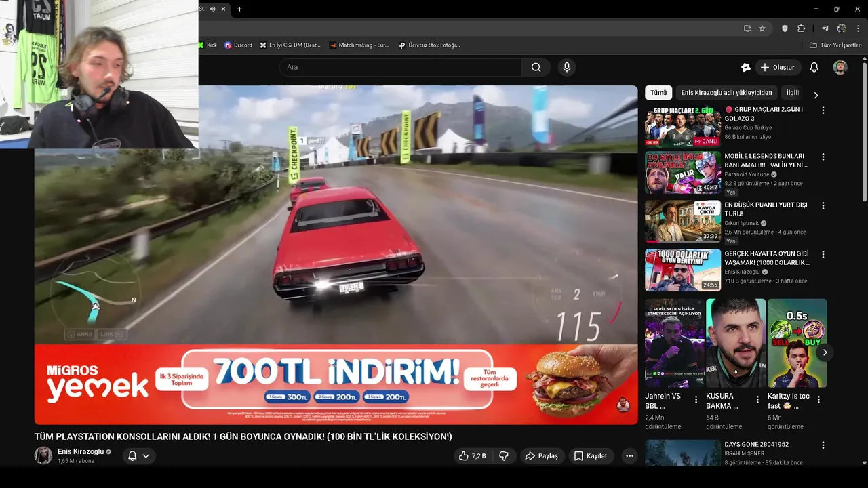Open the GERÇEK HAYATTA OYUN GİBİ YAŞAMAK thumbnail

pos(683,270)
